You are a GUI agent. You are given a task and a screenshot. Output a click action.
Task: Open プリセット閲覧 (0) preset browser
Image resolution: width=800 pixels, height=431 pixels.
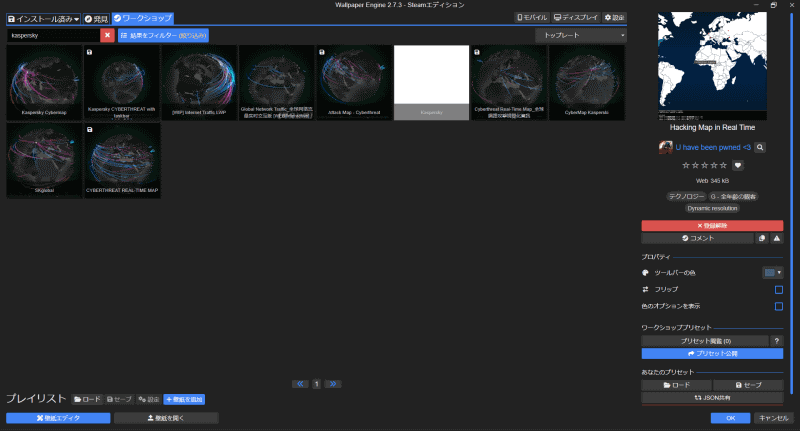705,341
